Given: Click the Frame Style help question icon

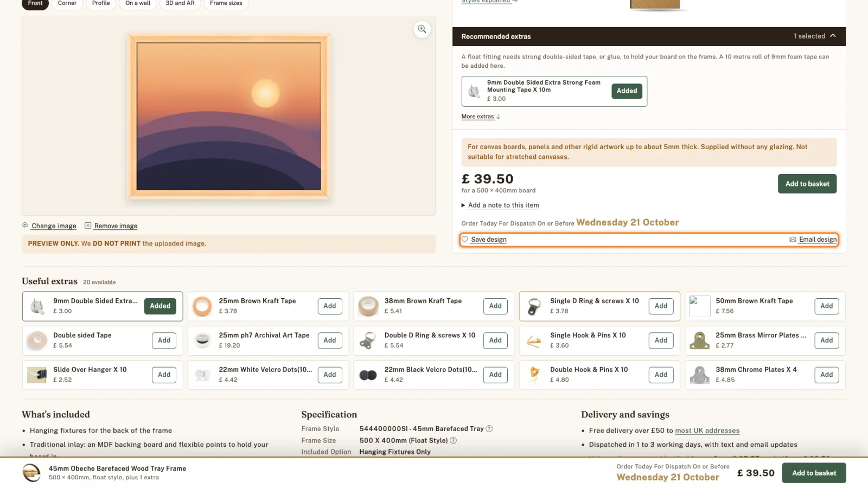Looking at the screenshot, I should tap(489, 428).
